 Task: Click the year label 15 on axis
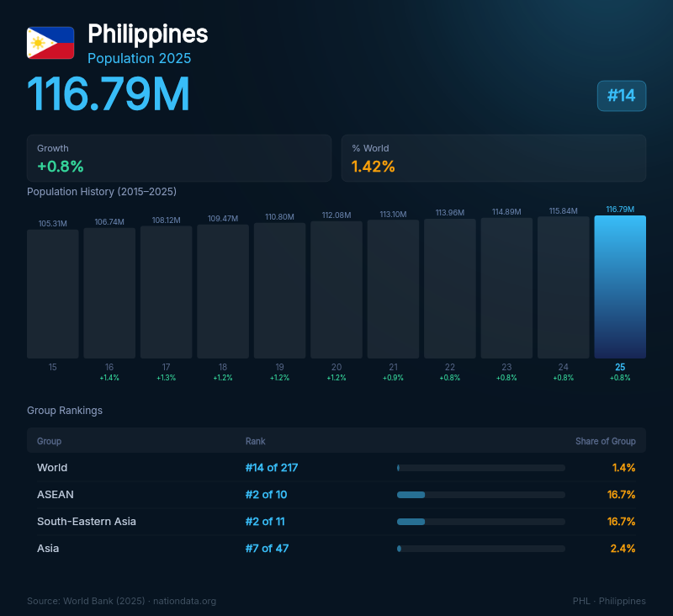pos(53,367)
